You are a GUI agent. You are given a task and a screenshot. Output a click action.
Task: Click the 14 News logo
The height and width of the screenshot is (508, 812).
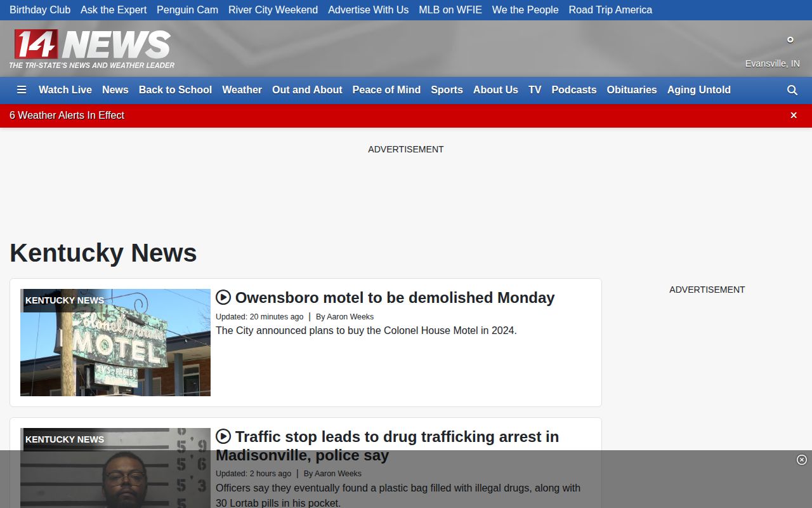click(x=92, y=49)
